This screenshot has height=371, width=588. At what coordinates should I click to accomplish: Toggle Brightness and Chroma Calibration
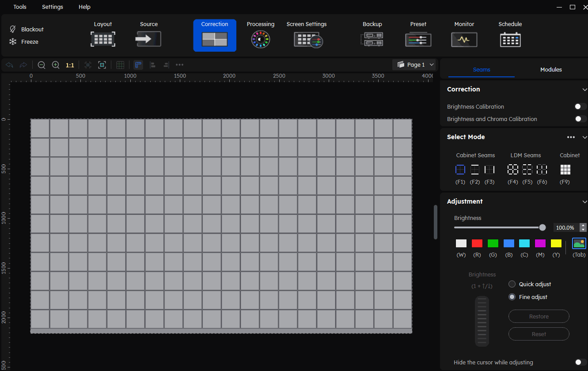(580, 119)
